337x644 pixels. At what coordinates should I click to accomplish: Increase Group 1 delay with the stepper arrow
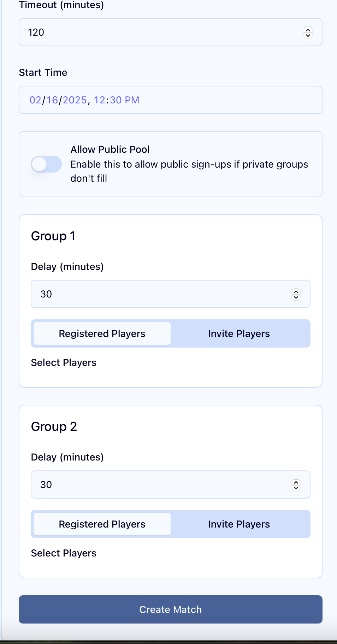coord(296,291)
